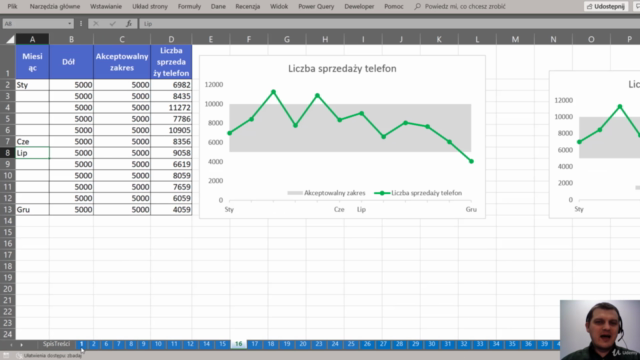This screenshot has width=640, height=360.
Task: Expand the Name Box dropdown arrow
Action: [70, 24]
